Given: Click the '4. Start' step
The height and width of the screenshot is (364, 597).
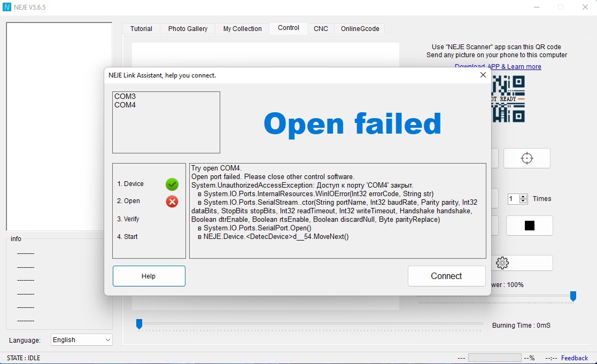Looking at the screenshot, I should click(127, 236).
